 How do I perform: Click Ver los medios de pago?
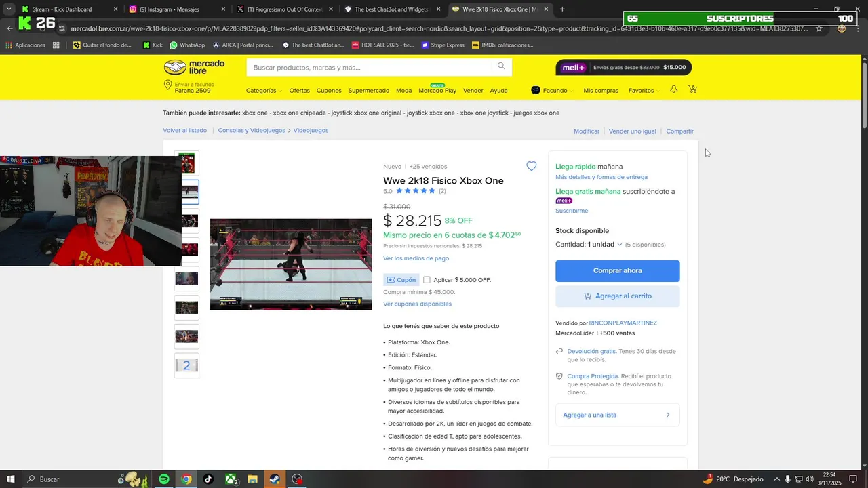click(x=416, y=258)
